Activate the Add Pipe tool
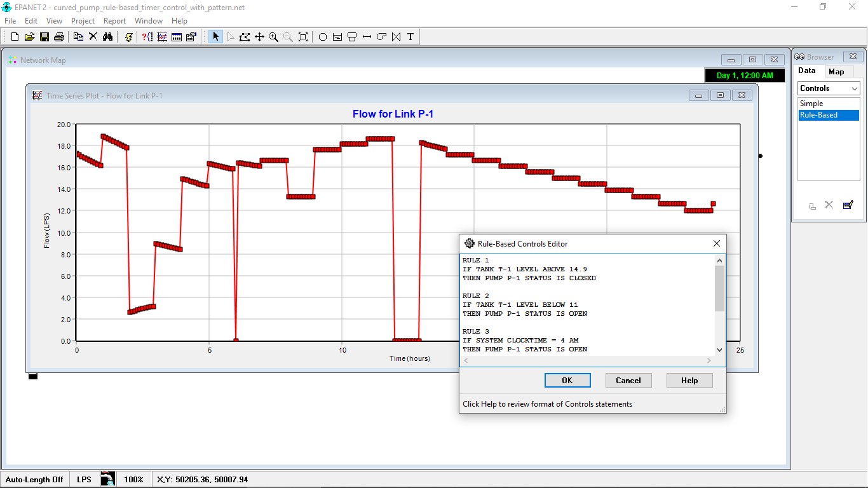The height and width of the screenshot is (488, 868). [366, 36]
